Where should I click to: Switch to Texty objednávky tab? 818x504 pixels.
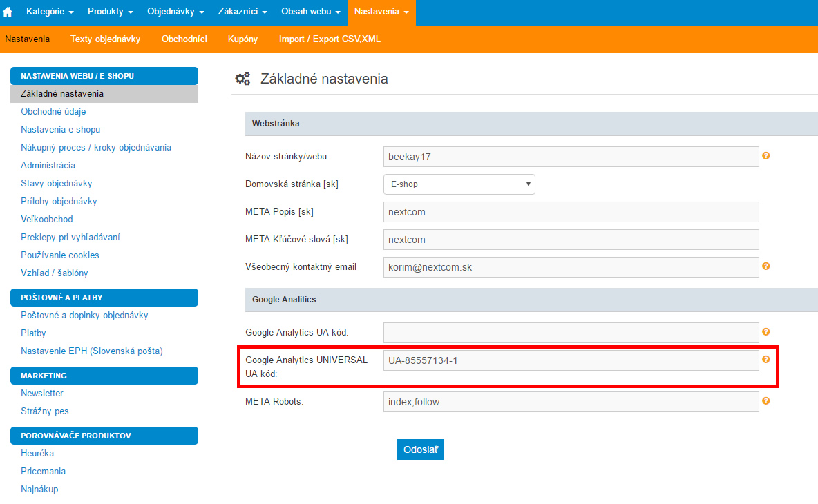point(105,39)
